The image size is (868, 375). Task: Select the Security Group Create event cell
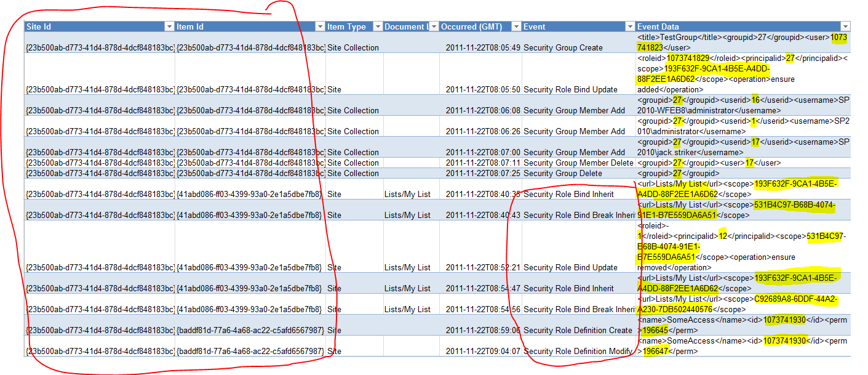point(563,47)
